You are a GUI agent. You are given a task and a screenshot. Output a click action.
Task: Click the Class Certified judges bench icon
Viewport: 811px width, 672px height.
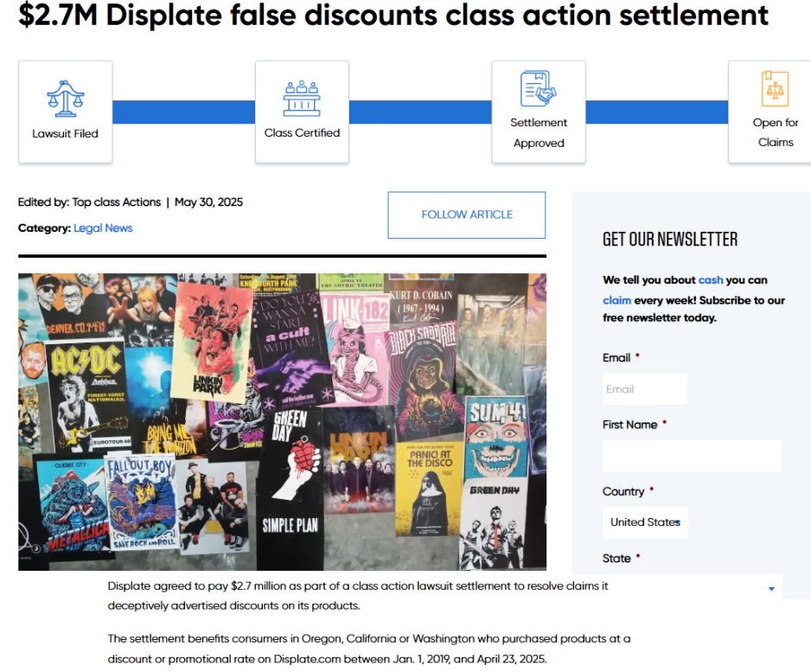click(x=302, y=99)
